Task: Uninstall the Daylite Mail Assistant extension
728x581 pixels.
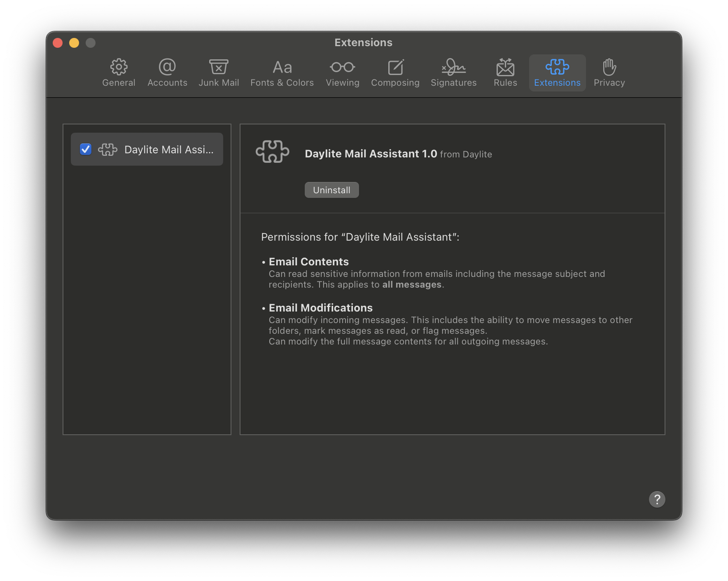Action: click(331, 190)
